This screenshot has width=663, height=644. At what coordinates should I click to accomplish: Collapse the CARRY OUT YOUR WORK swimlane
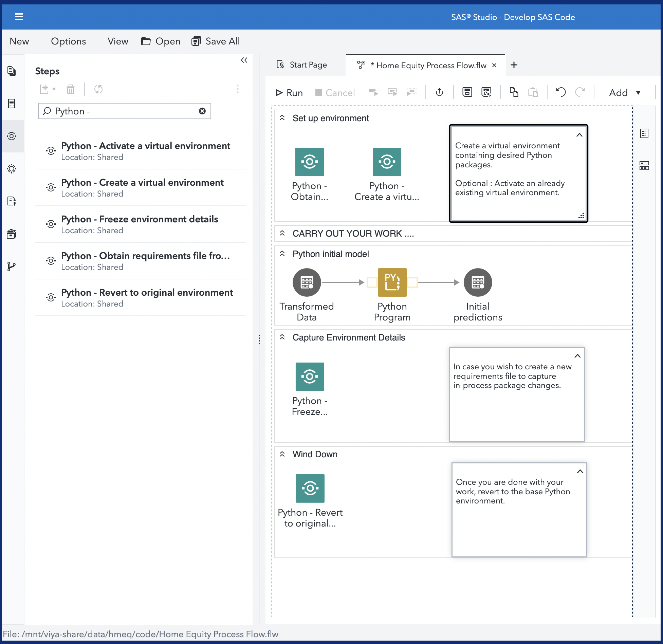(x=282, y=233)
